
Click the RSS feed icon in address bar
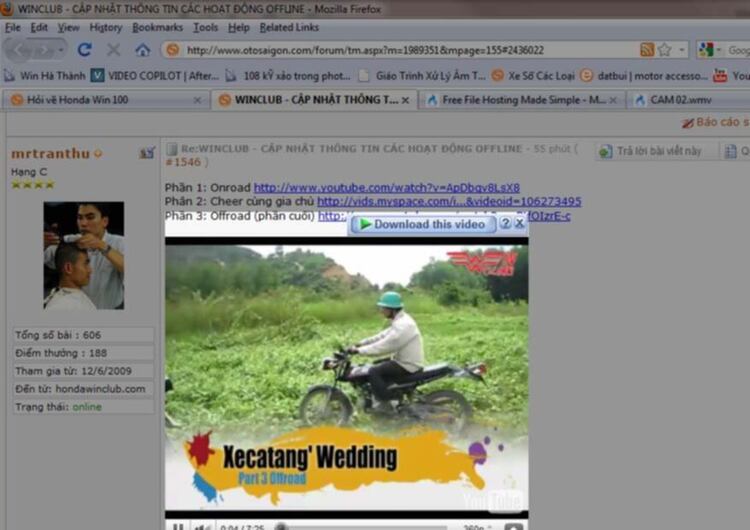click(647, 50)
